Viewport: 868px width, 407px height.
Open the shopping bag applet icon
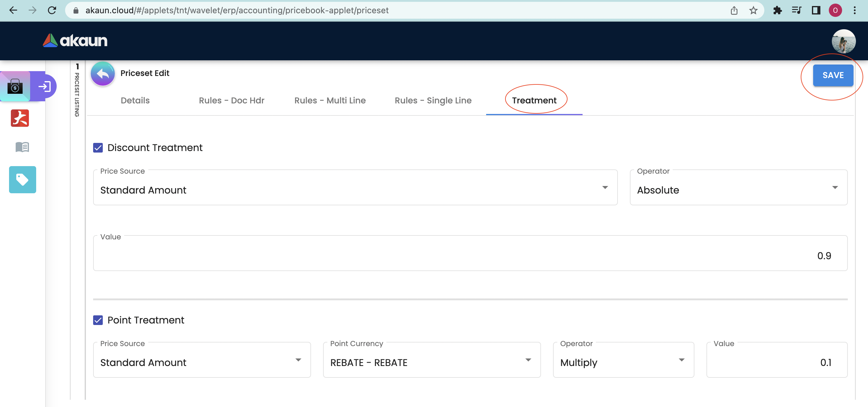click(15, 87)
